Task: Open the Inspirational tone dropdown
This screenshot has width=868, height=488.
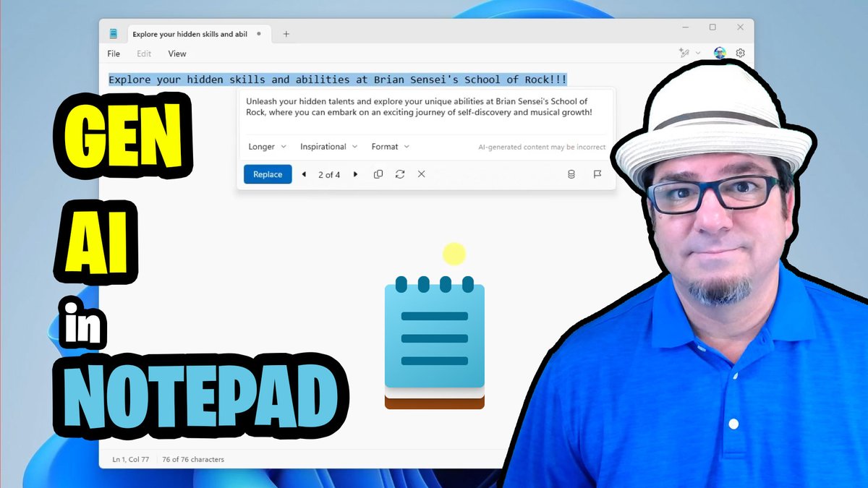Action: pos(329,146)
